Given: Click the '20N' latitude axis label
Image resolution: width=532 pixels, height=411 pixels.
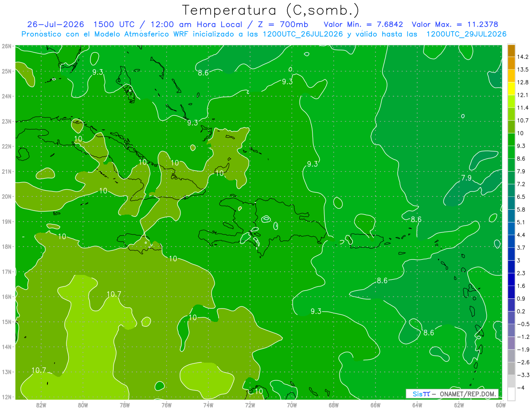Looking at the screenshot, I should coord(7,196).
